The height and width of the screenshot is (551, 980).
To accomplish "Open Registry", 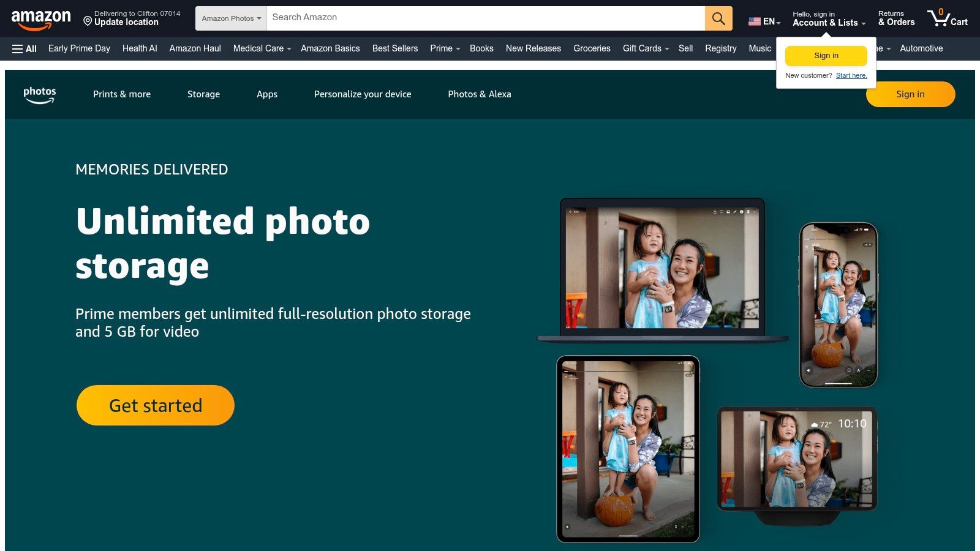I will (720, 48).
